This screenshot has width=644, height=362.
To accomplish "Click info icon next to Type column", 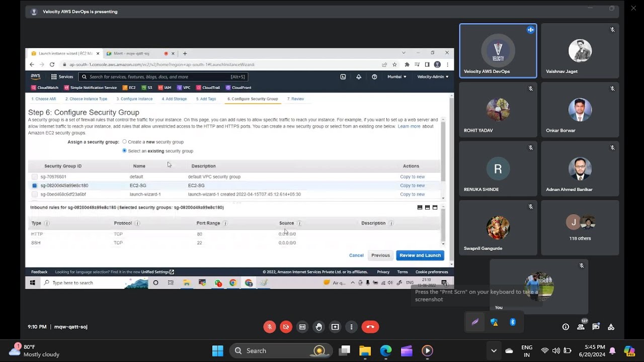I will coord(47,223).
